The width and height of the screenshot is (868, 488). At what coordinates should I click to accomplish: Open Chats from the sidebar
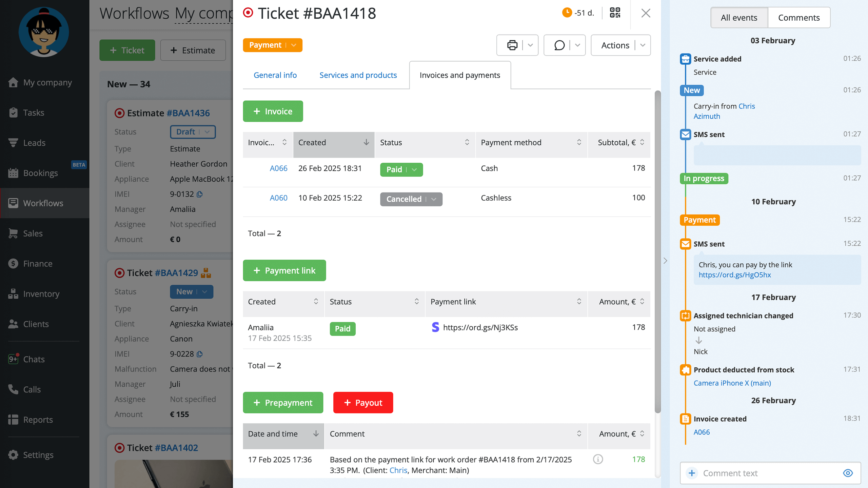(x=34, y=359)
